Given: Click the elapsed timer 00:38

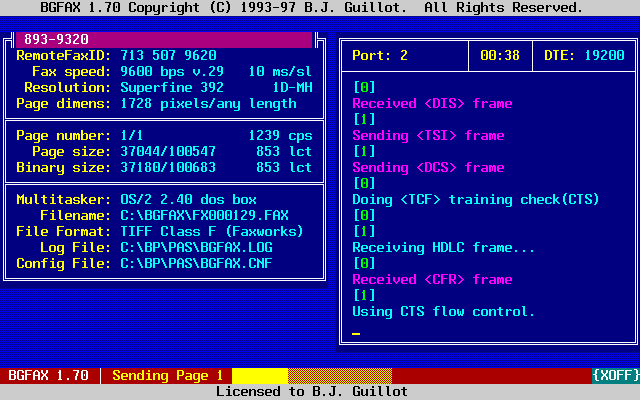Looking at the screenshot, I should [x=500, y=56].
